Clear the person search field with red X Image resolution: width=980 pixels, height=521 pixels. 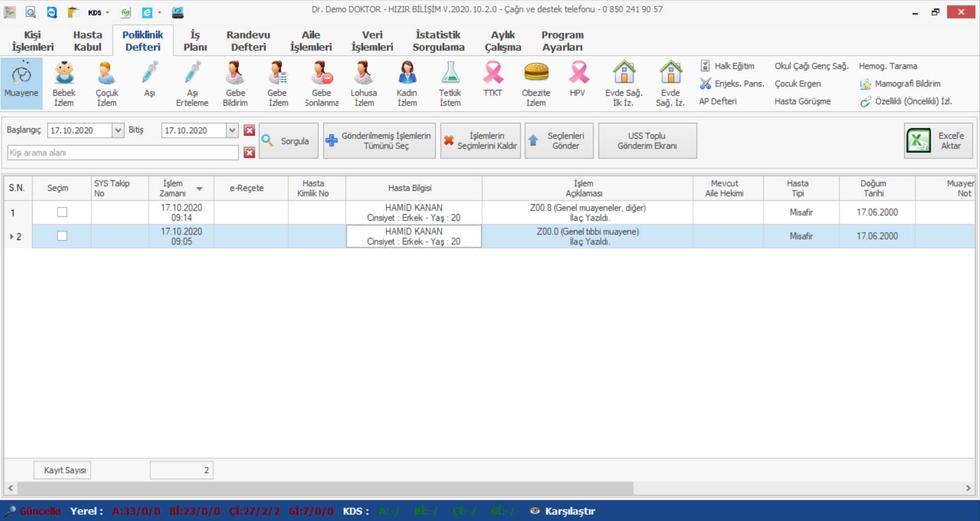(x=249, y=152)
